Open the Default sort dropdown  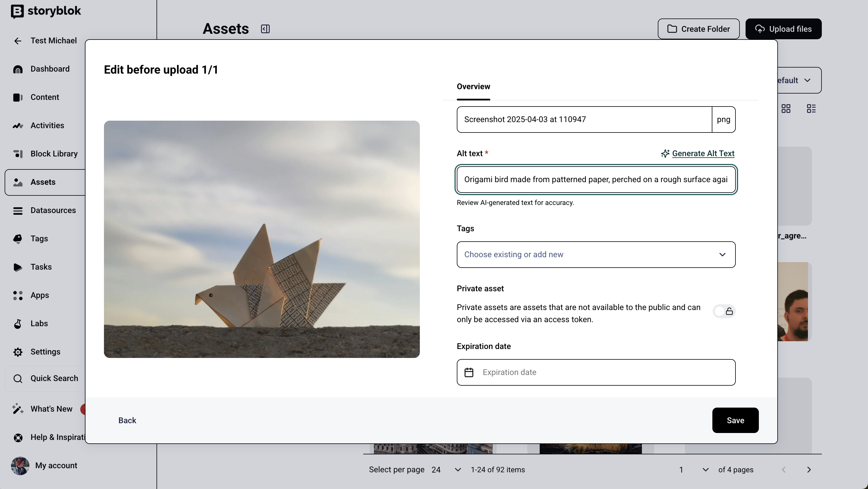799,81
